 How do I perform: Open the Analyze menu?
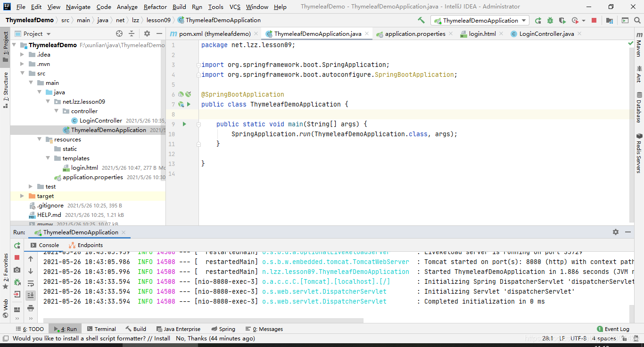click(127, 7)
